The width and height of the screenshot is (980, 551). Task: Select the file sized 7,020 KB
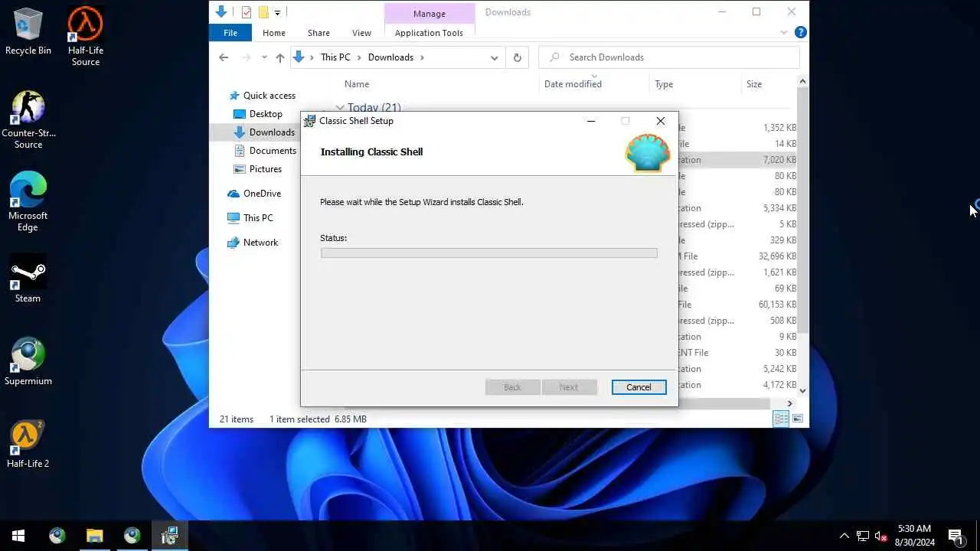[x=737, y=160]
